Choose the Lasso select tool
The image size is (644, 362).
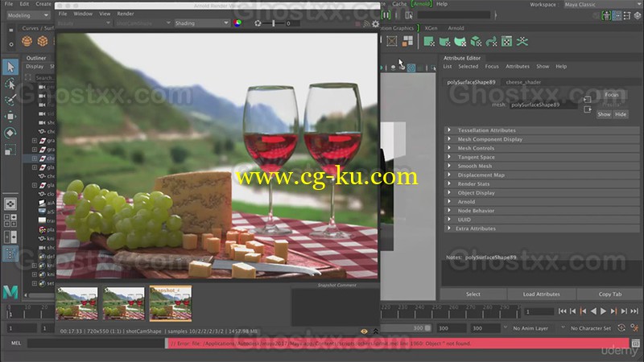point(10,84)
